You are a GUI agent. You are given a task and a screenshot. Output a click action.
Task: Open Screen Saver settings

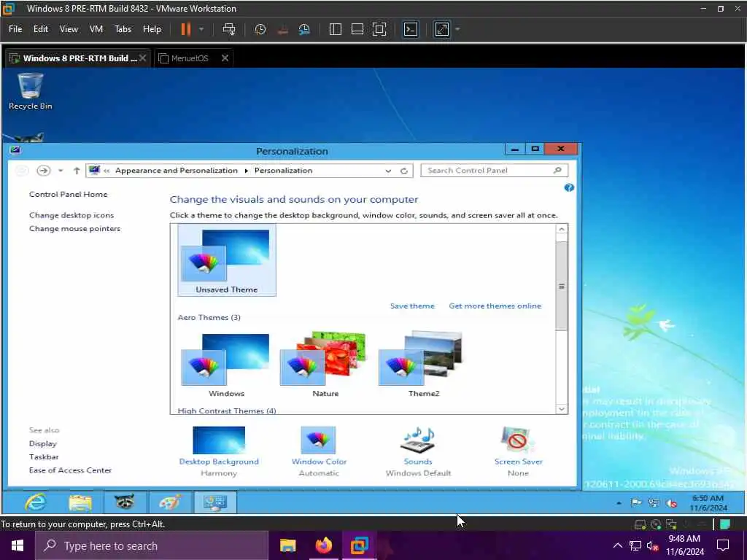[x=518, y=452]
